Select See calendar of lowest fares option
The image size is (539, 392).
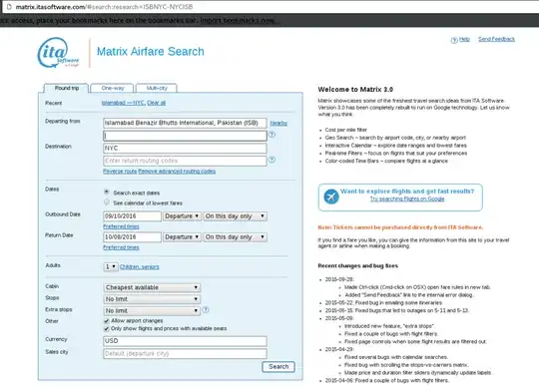click(107, 202)
